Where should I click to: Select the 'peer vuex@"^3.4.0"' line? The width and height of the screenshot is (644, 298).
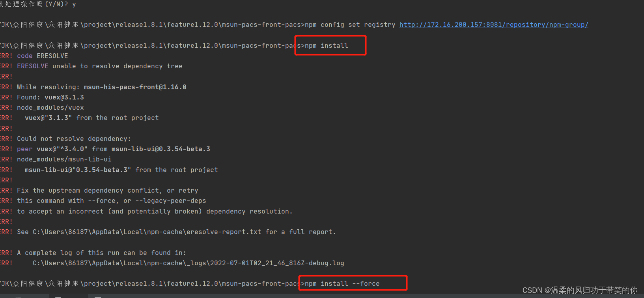[114, 149]
